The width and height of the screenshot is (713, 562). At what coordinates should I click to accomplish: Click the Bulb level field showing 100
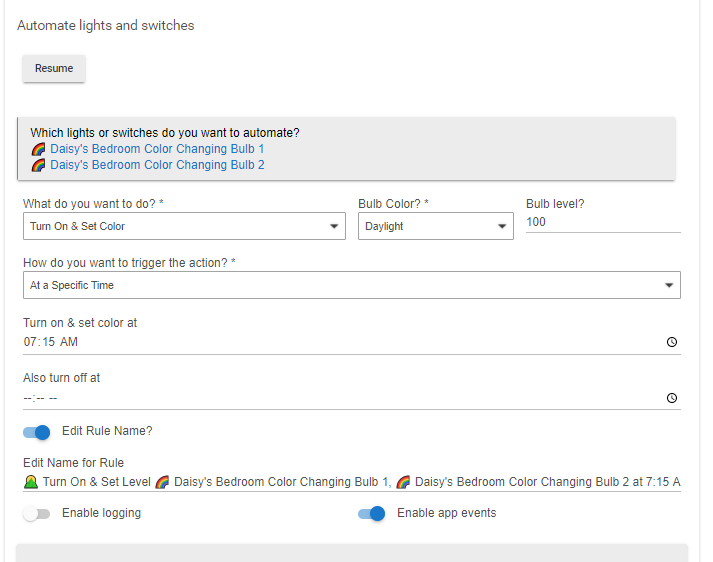602,222
